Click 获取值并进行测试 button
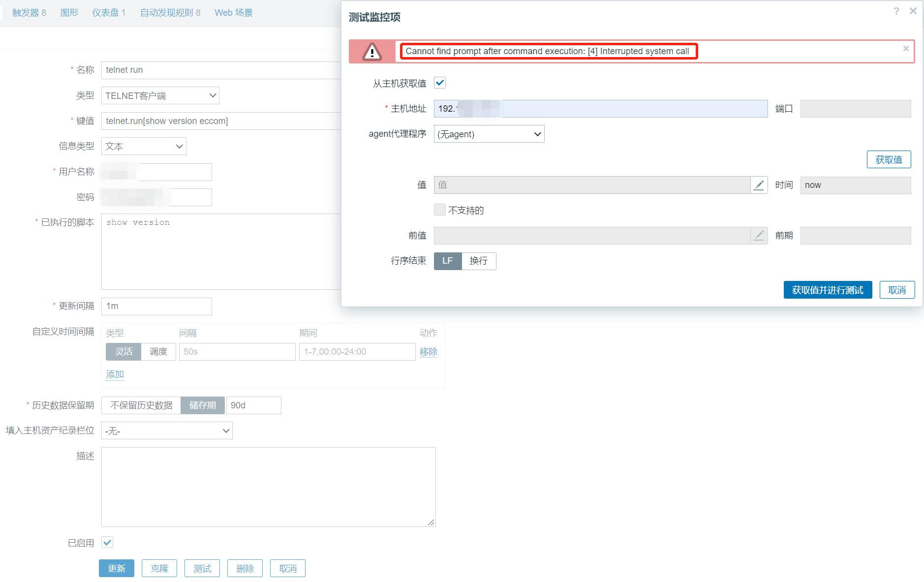Screen dimensions: 924x582 (828, 290)
